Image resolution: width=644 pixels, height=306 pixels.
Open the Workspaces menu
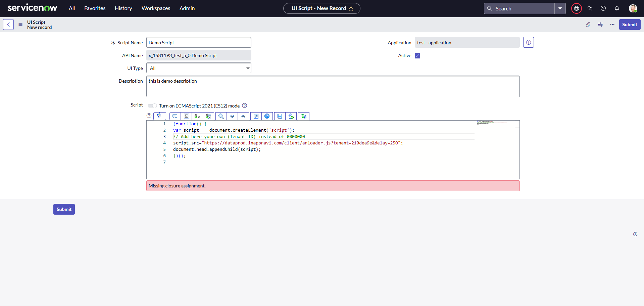point(156,8)
